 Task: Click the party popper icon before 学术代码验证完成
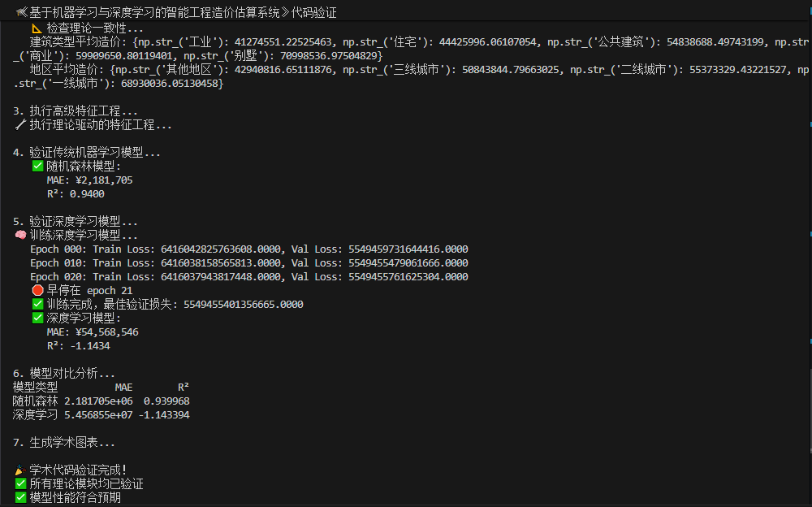point(20,470)
